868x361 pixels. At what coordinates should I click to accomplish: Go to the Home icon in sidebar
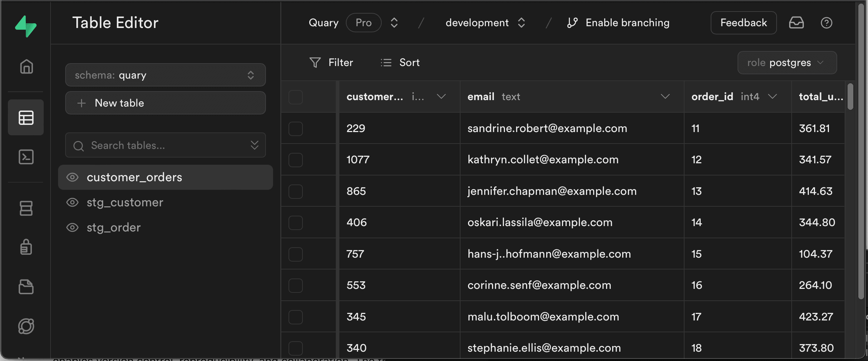(x=26, y=66)
